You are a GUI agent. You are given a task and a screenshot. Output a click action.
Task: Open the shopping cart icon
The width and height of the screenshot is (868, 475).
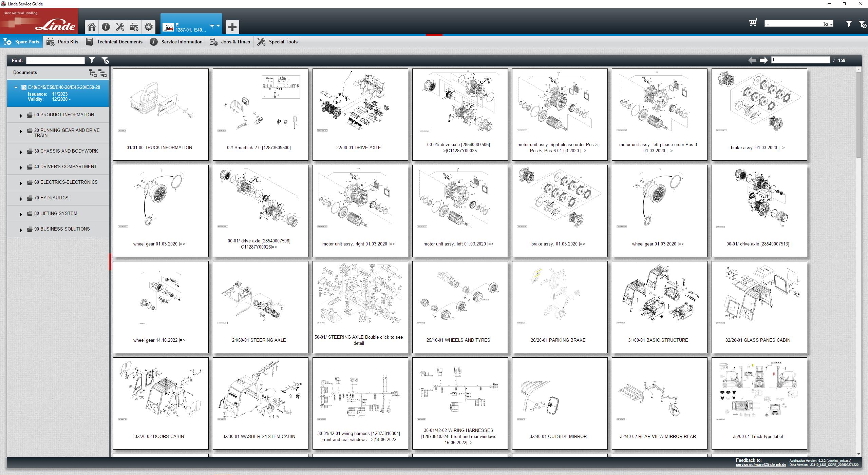[x=753, y=23]
